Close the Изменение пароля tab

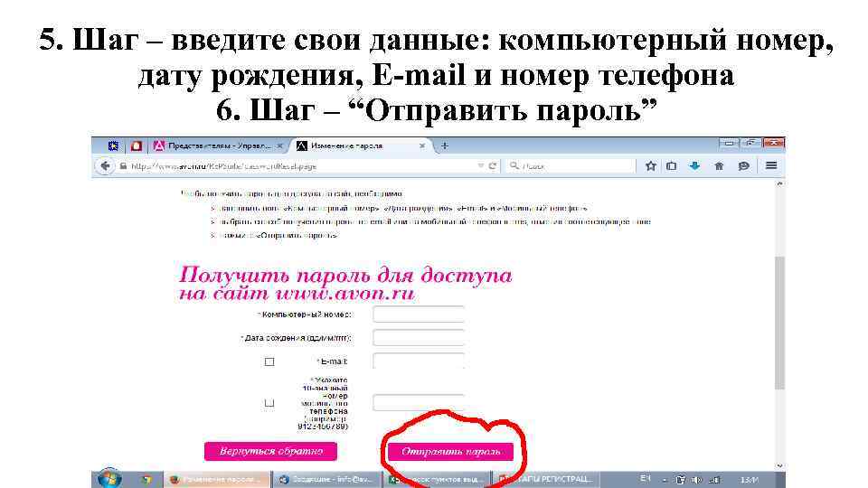(x=422, y=146)
